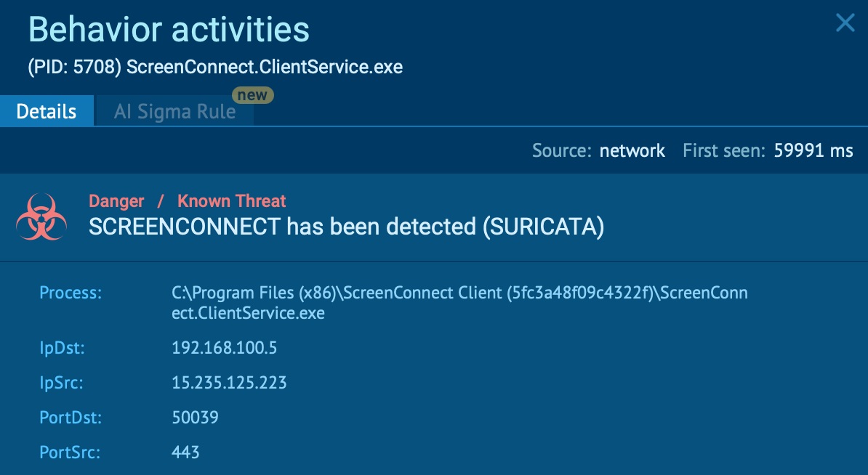This screenshot has height=475, width=868.
Task: Click the 'Process:' field label
Action: (x=71, y=293)
